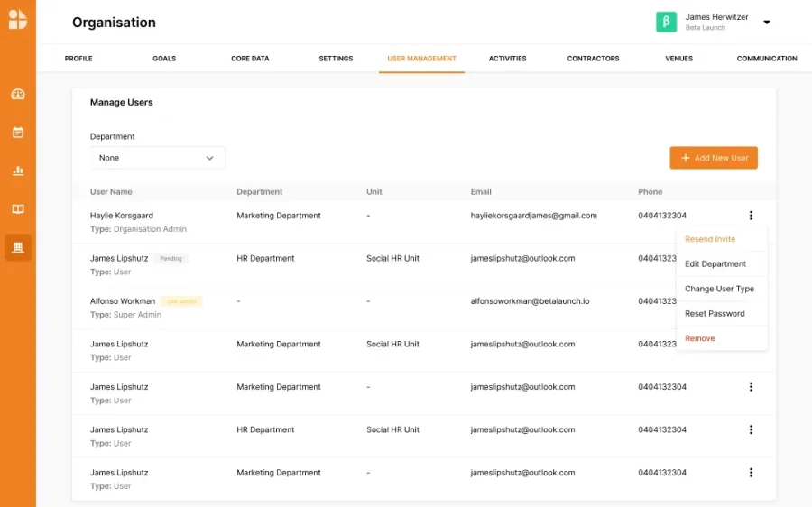Switch to the Venues tab

pos(678,59)
